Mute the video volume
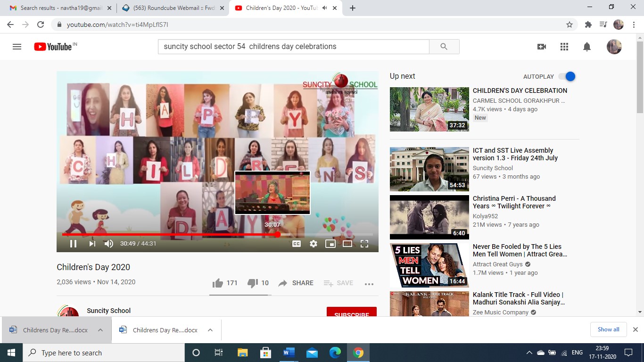 click(x=109, y=244)
